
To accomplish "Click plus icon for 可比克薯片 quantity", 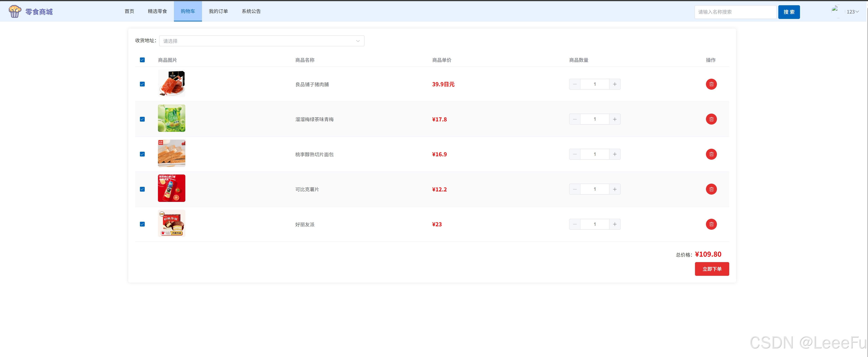I will (x=615, y=189).
